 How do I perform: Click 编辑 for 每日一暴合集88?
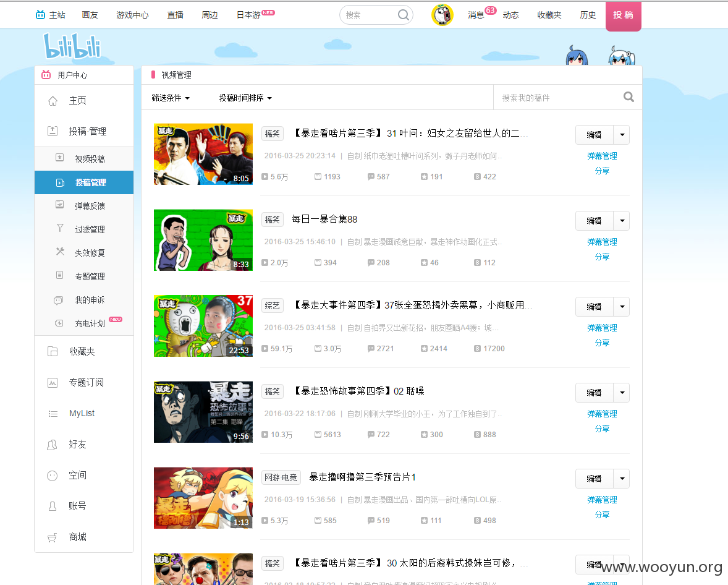click(595, 221)
